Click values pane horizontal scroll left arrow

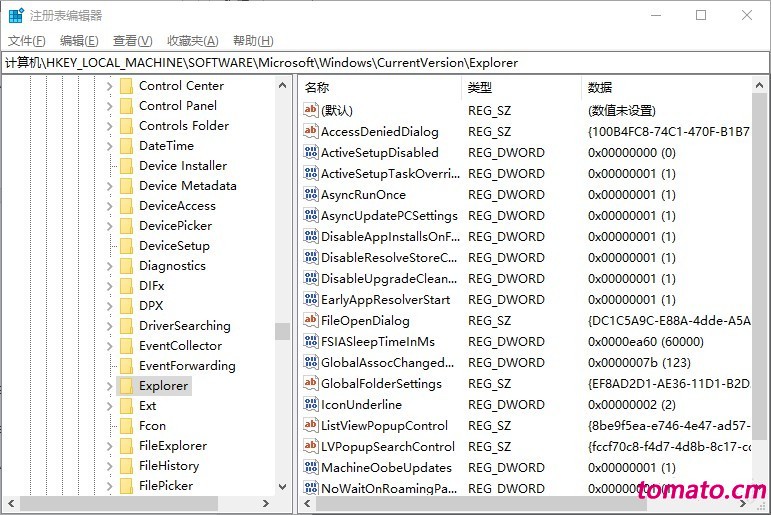(x=307, y=504)
